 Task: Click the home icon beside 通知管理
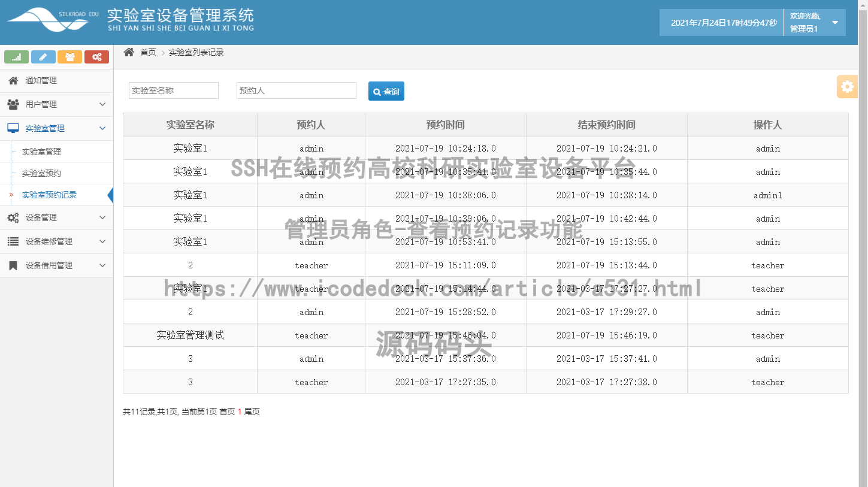pyautogui.click(x=13, y=80)
